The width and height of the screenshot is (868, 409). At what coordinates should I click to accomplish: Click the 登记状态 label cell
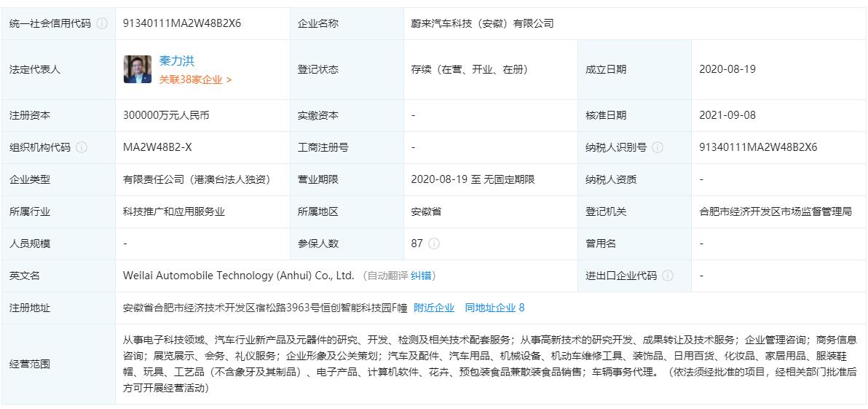point(347,70)
